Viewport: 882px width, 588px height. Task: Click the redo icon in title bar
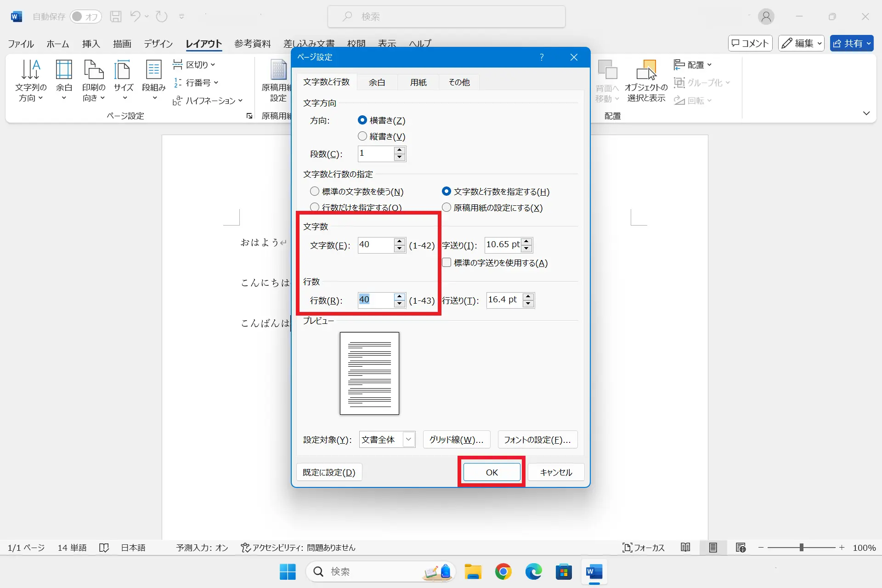pyautogui.click(x=162, y=17)
